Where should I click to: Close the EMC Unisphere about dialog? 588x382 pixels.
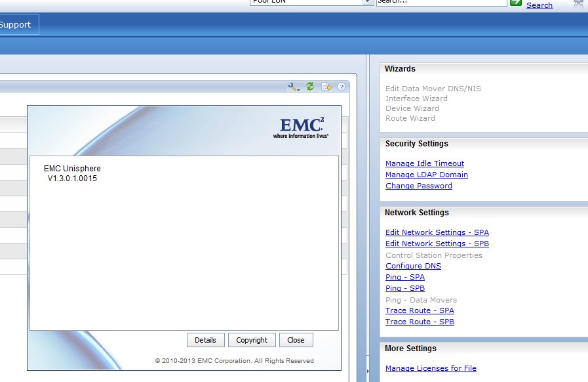[x=296, y=340]
